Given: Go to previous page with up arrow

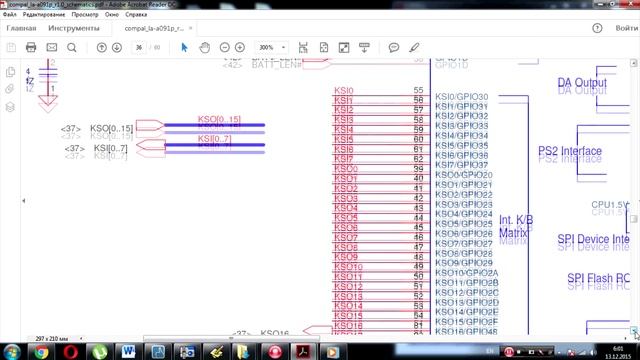Looking at the screenshot, I should pyautogui.click(x=101, y=47).
